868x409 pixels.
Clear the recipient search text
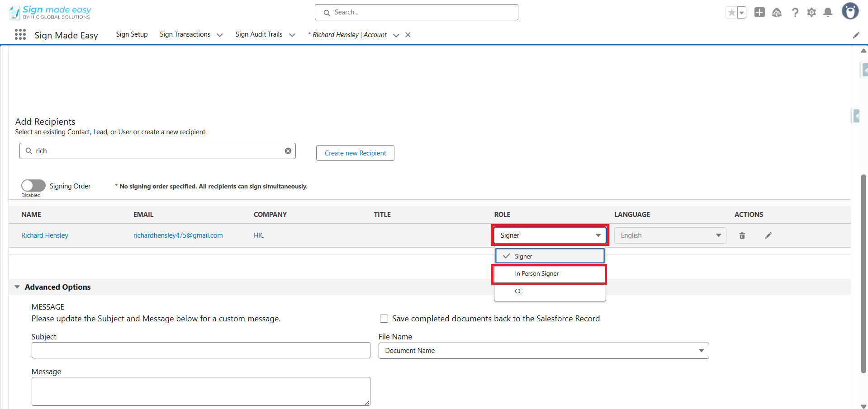[x=288, y=151]
